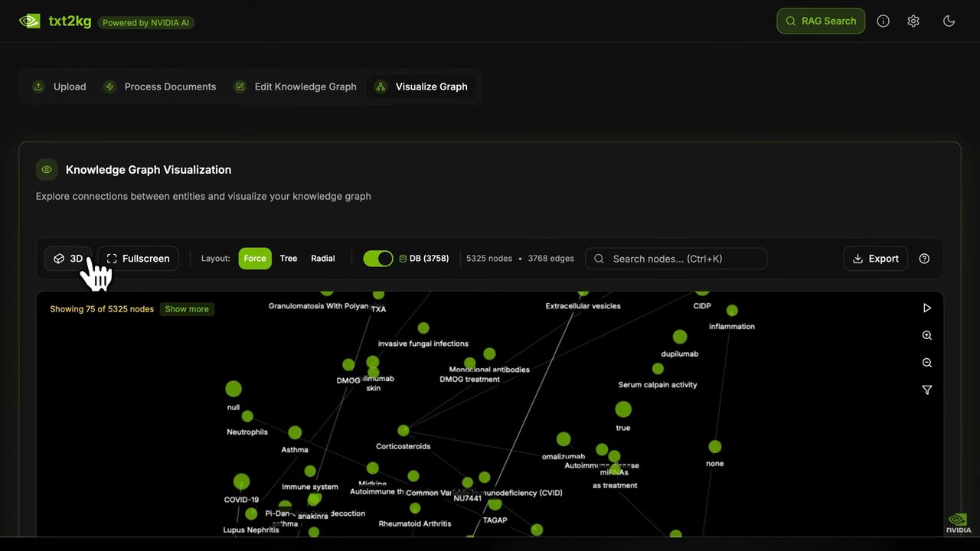Expand nodes with Show more
The image size is (980, 551).
pos(187,309)
